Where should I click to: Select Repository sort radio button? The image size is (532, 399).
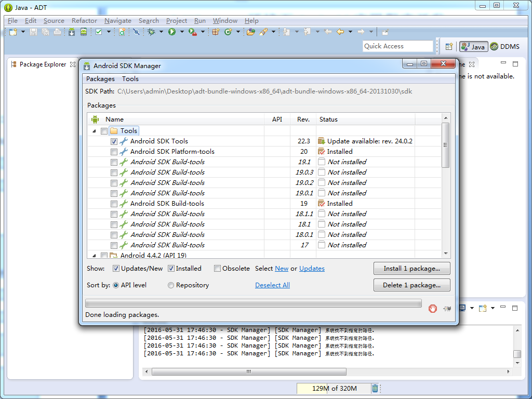171,285
